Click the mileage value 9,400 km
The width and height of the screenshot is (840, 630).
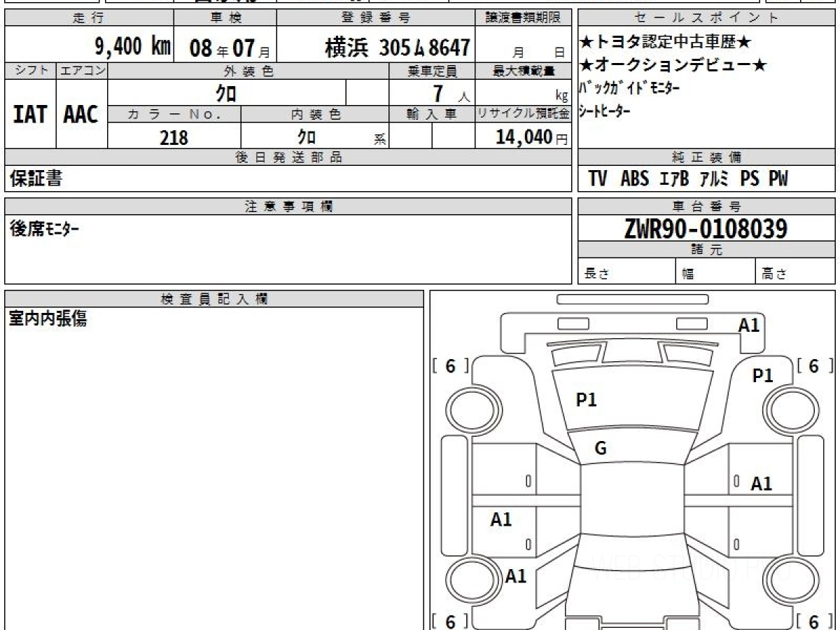pos(133,46)
